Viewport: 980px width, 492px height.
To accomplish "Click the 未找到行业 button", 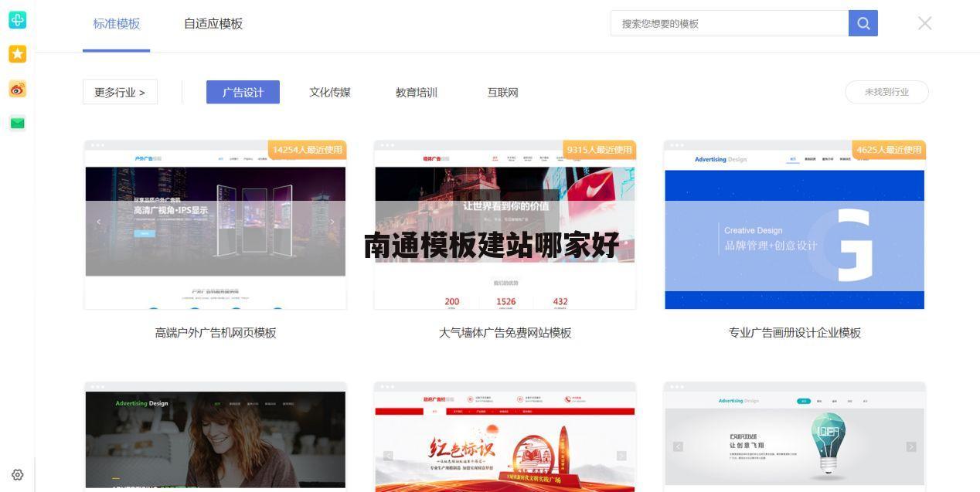I will [886, 92].
